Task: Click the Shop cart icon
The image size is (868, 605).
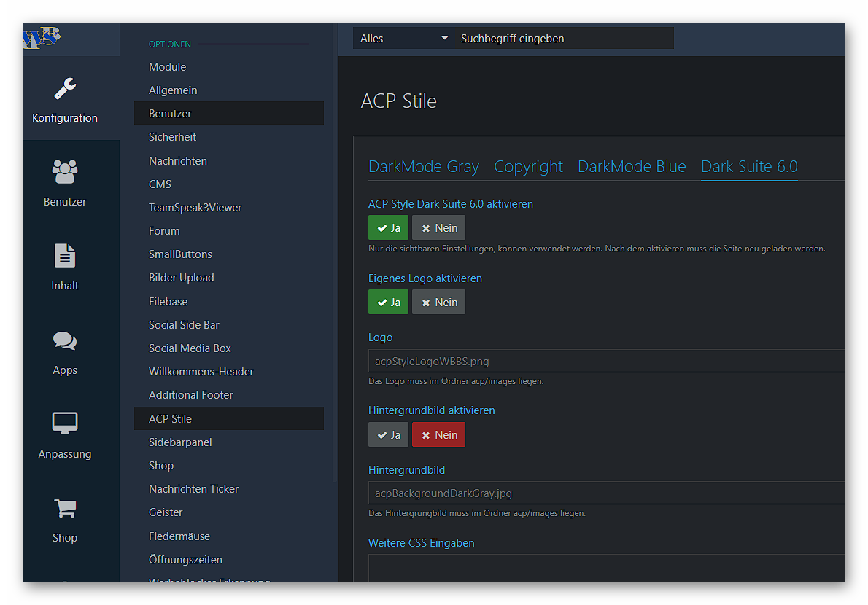Action: click(x=65, y=508)
